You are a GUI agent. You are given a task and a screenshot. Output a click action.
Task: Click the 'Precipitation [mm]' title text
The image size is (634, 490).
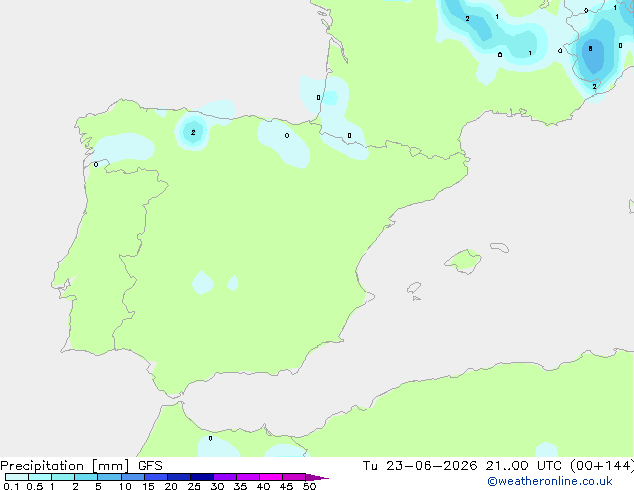[x=64, y=466]
